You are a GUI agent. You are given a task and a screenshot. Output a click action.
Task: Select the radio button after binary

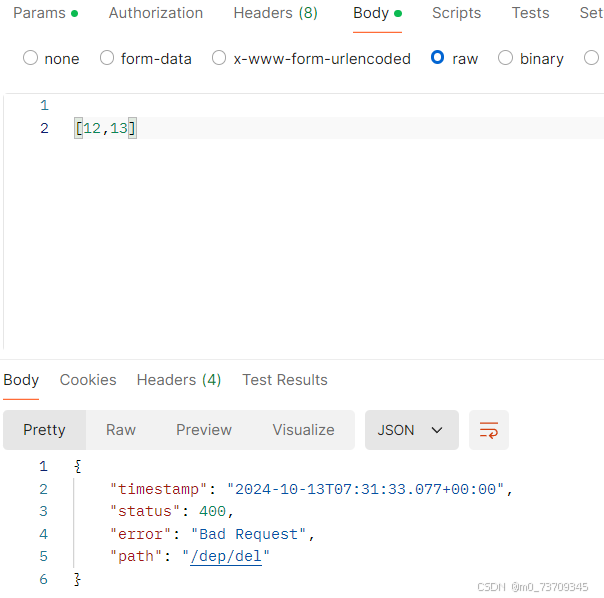click(591, 58)
